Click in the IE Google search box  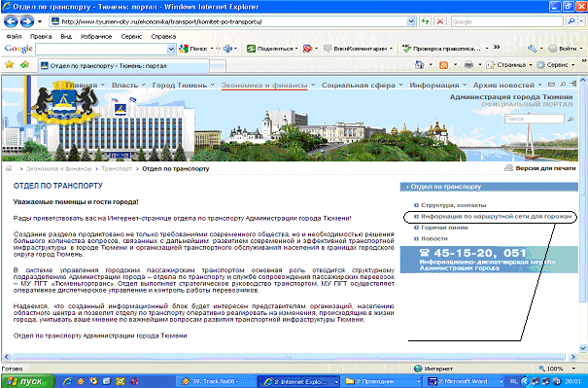pos(507,21)
